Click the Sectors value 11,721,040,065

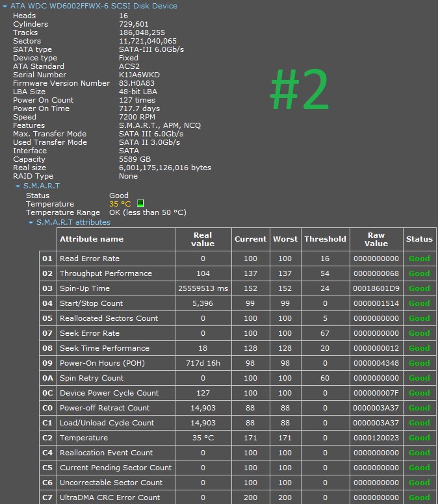coord(148,41)
